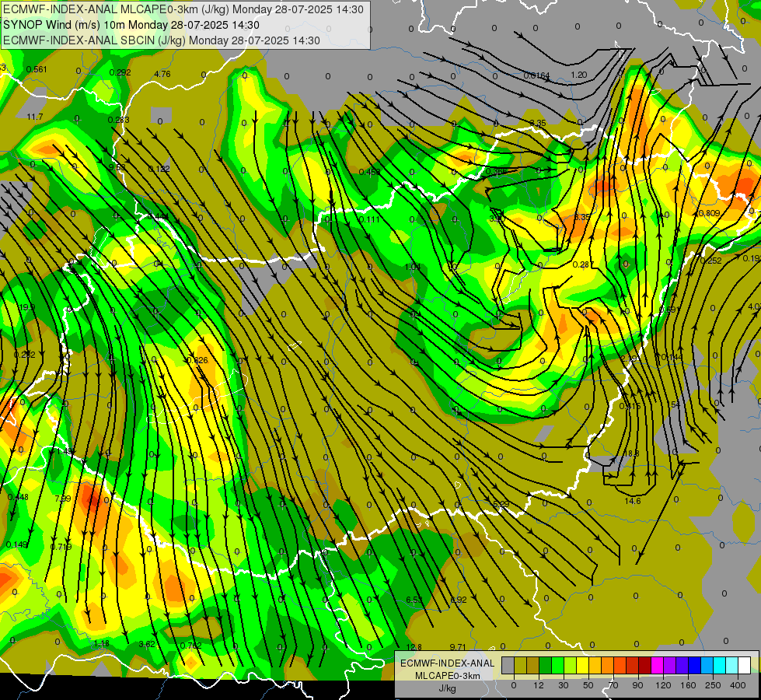
Task: Click the map value 1.18
Action: [101, 644]
